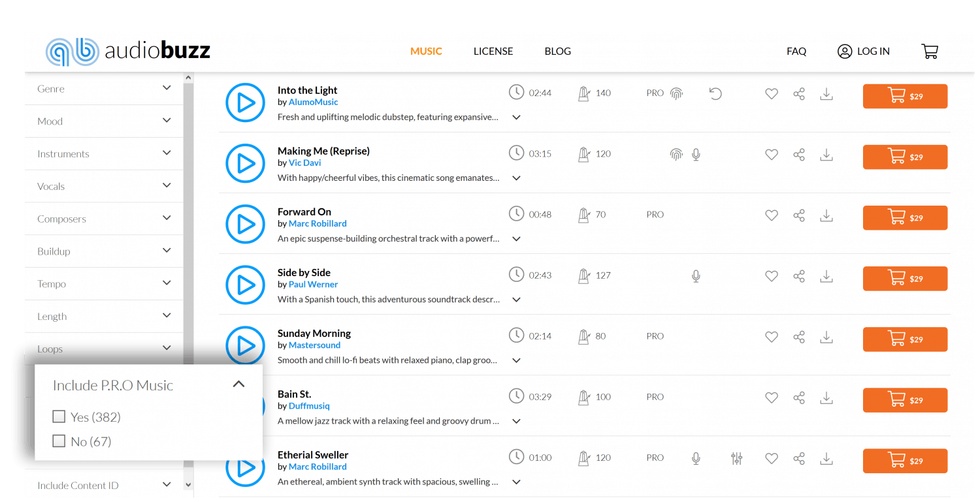
Task: Add "Forward On" to cart for $29
Action: click(905, 217)
